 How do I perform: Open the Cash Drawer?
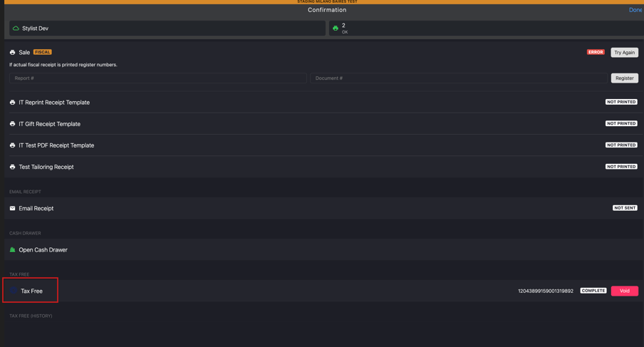(323, 249)
